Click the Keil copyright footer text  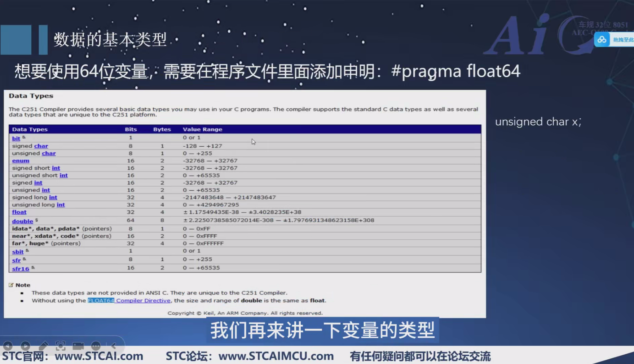pos(245,313)
